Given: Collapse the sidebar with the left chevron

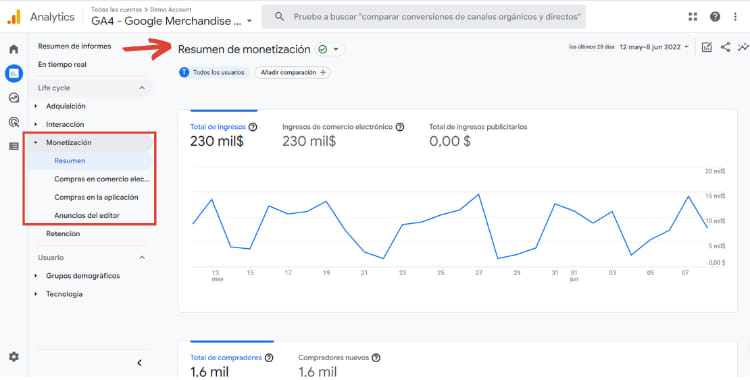Looking at the screenshot, I should click(139, 363).
